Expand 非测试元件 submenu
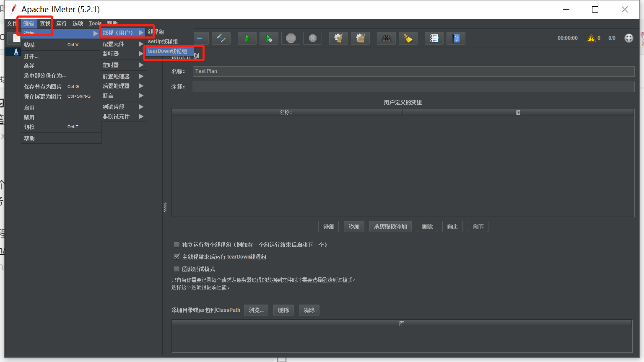This screenshot has height=362, width=644. [x=123, y=116]
